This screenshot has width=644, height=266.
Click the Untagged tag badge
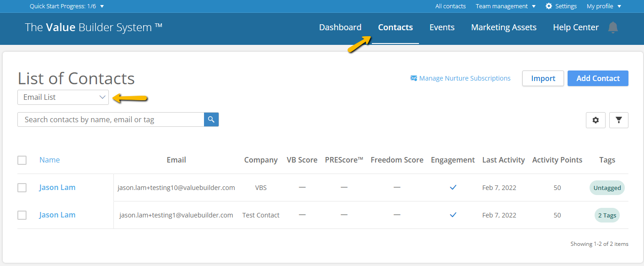pos(607,188)
